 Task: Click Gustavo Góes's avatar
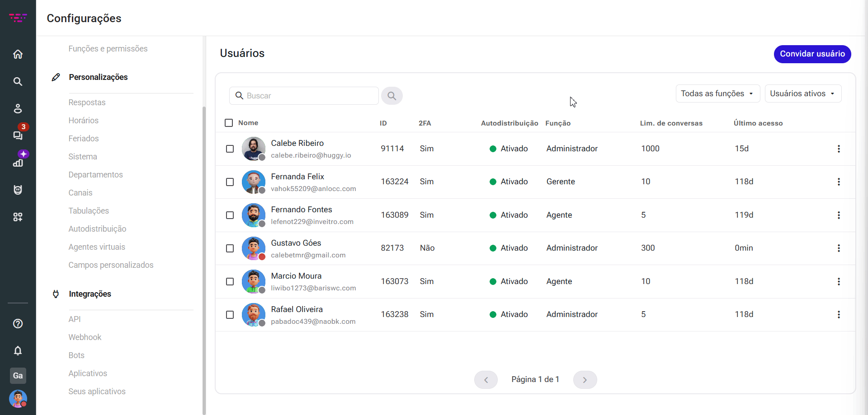254,248
